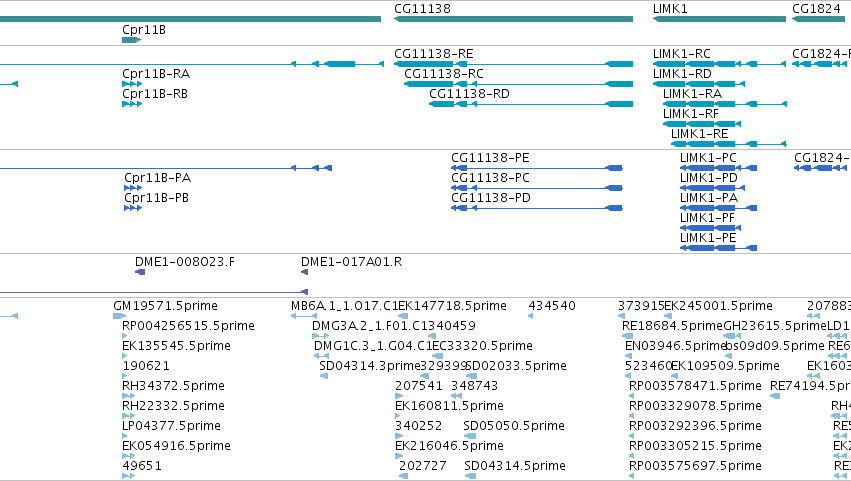This screenshot has width=851, height=481.
Task: Select transcript CG11138-RC
Action: (x=518, y=84)
